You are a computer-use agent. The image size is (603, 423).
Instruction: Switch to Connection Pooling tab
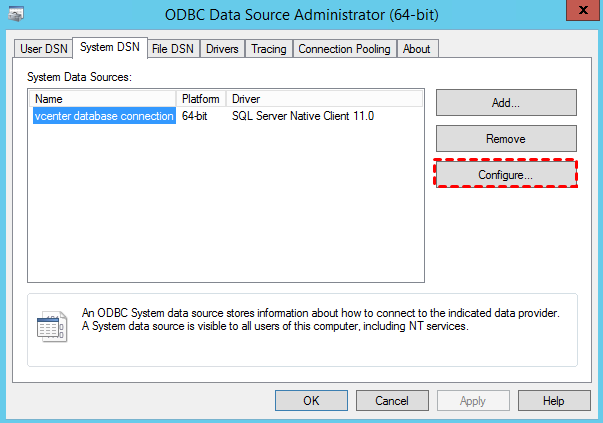tap(345, 49)
